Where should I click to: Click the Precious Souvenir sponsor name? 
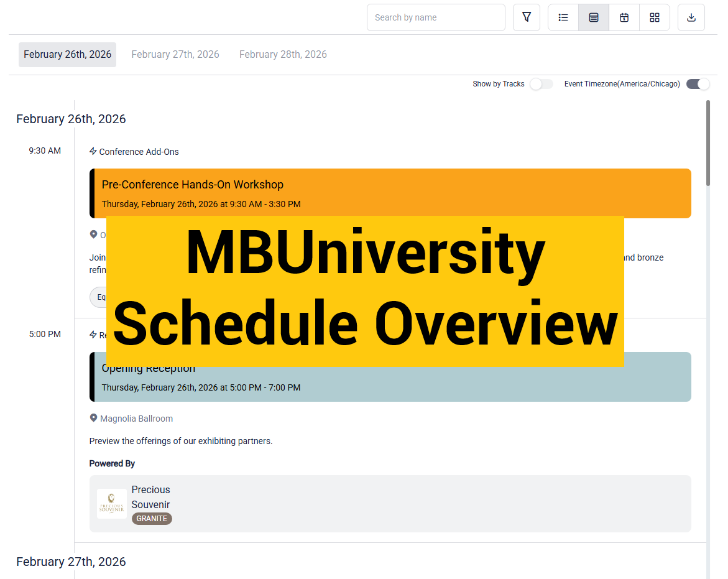pos(150,497)
